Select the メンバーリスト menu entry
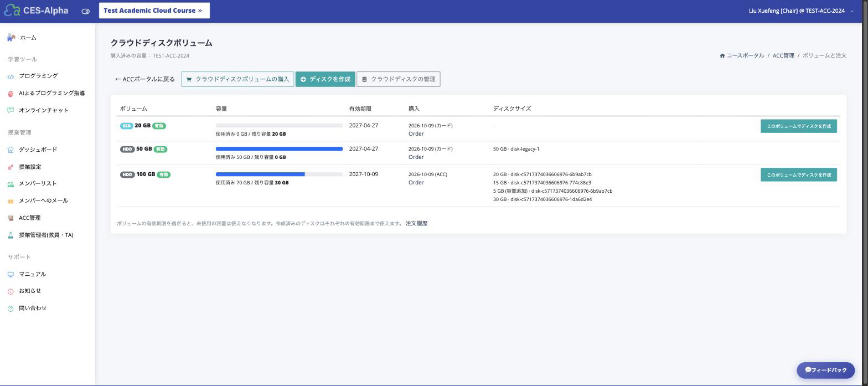This screenshot has height=386, width=868. tap(38, 183)
